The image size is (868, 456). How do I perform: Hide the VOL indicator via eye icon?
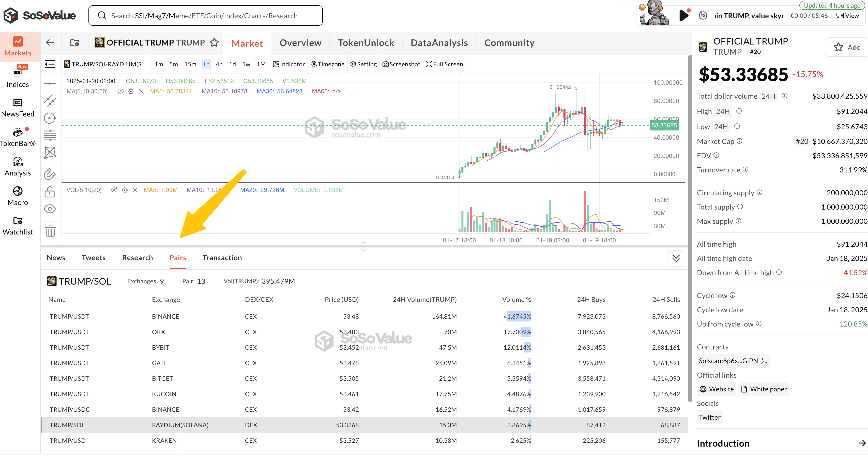click(114, 190)
